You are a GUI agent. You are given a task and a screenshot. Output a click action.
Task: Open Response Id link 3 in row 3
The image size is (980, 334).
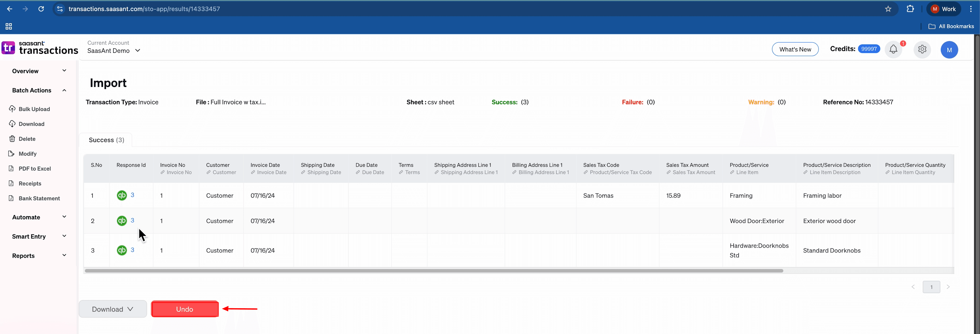point(132,249)
